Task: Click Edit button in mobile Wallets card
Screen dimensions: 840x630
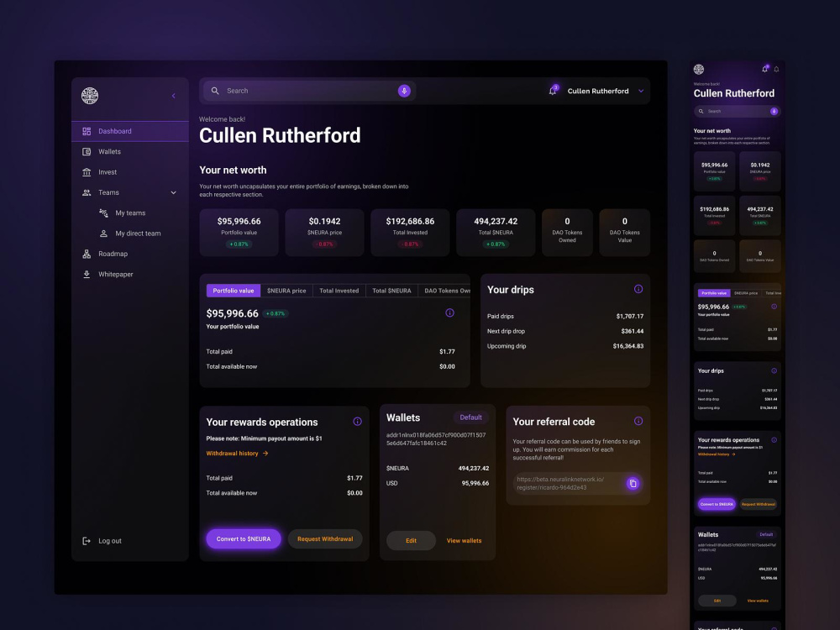Action: (717, 601)
